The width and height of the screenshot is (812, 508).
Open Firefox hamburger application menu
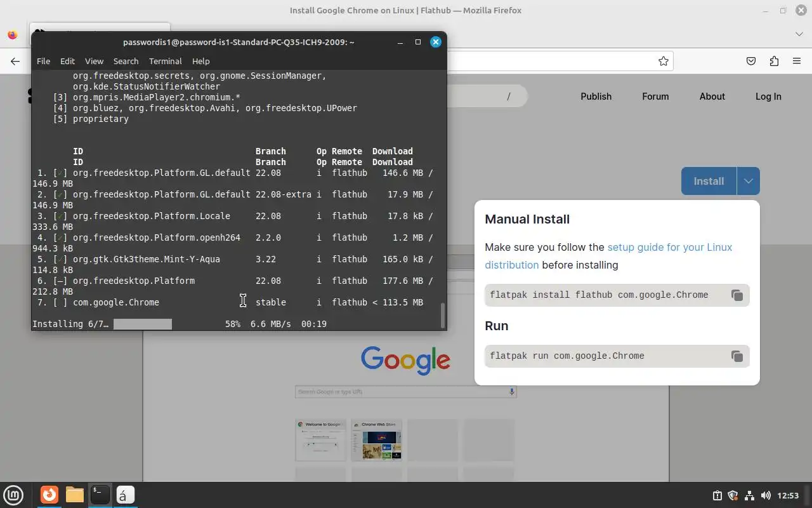click(797, 61)
